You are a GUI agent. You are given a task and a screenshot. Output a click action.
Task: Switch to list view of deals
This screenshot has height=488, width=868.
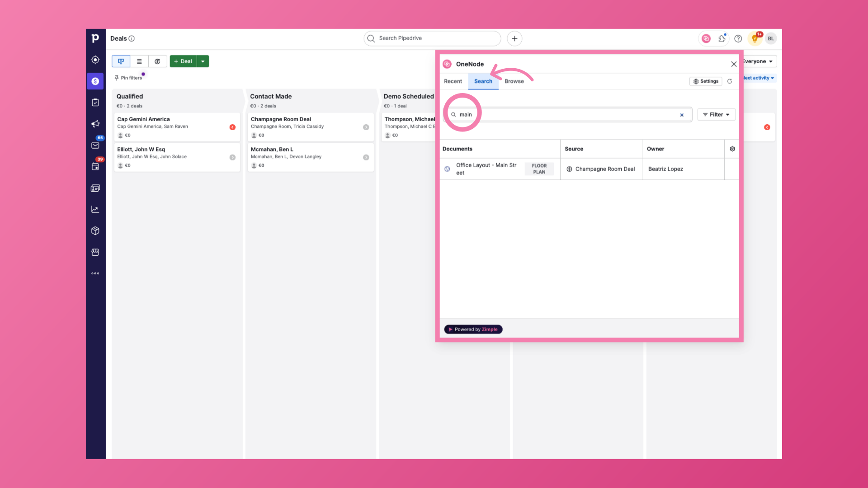click(139, 61)
